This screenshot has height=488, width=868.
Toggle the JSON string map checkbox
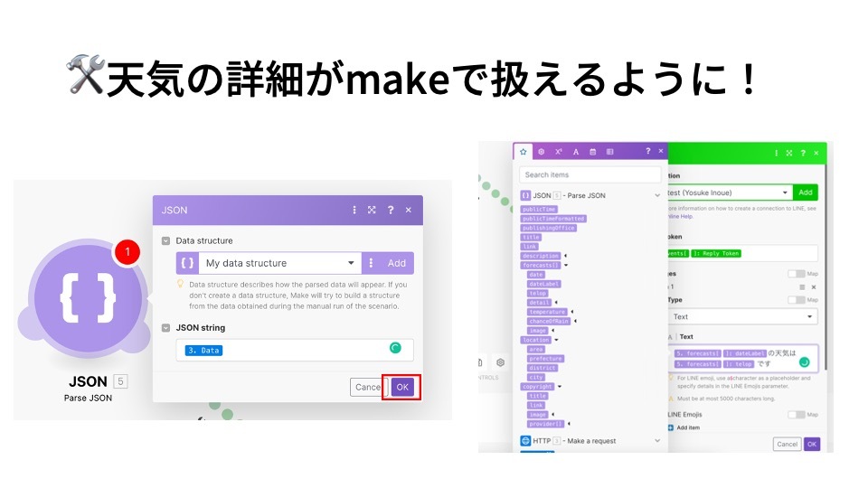[x=165, y=327]
